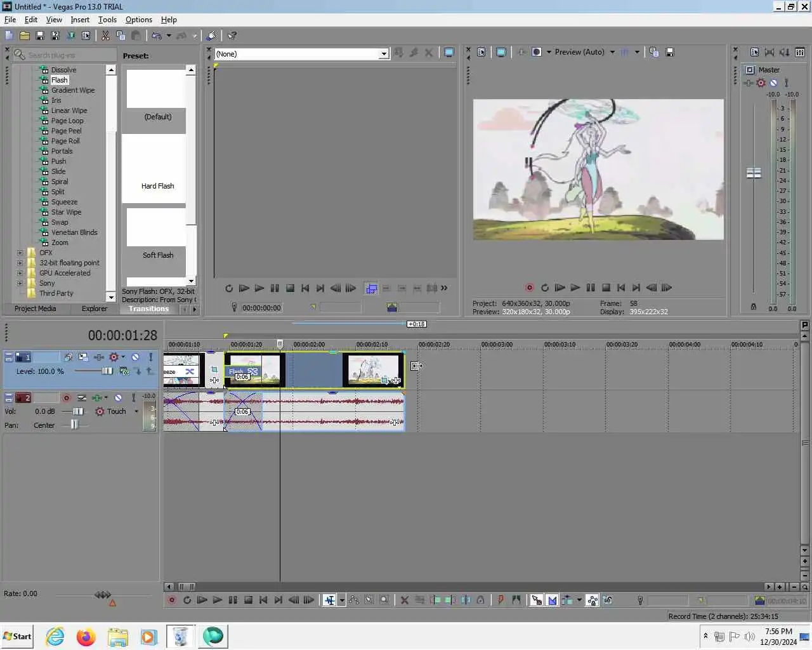Open the trimmer (None) media dropdown
Screen dimensions: 812x650
click(384, 54)
